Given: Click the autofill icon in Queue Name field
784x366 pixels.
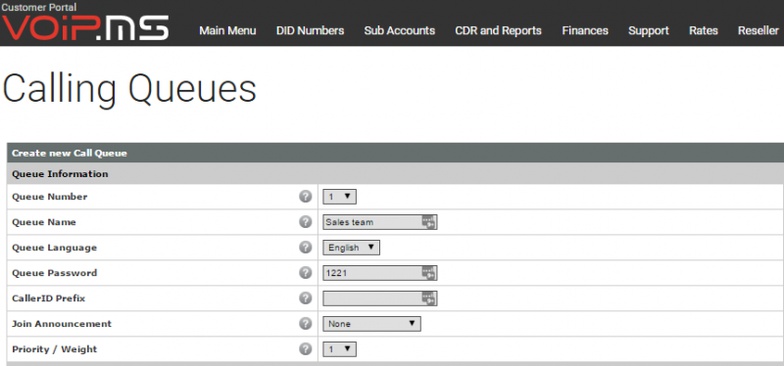Looking at the screenshot, I should 428,222.
